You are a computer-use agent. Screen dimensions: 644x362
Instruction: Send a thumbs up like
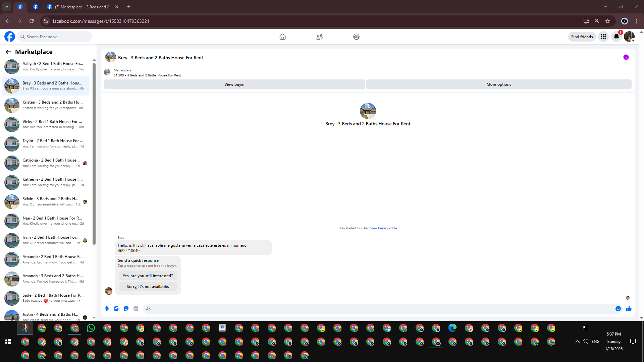pyautogui.click(x=629, y=309)
